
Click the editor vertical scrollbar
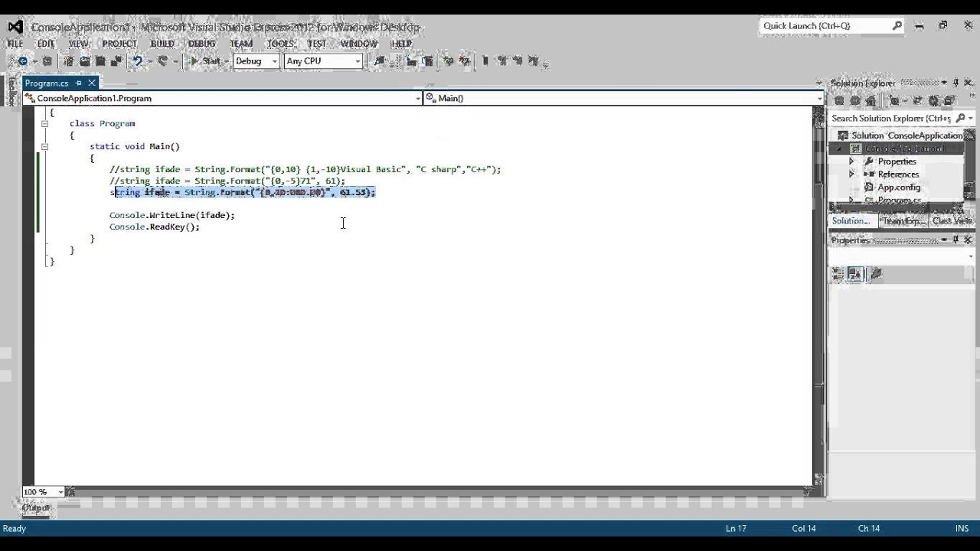pos(818,295)
